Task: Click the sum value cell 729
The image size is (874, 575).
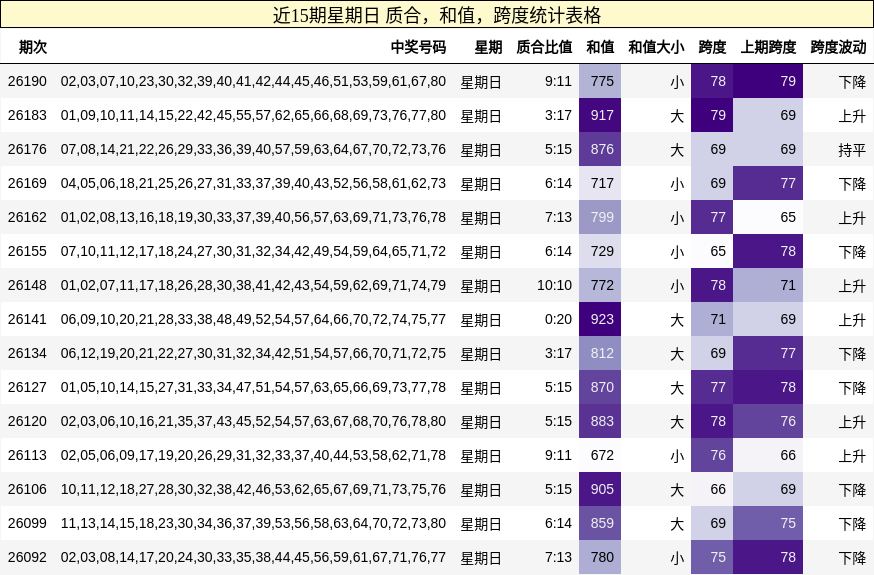Action: point(600,251)
